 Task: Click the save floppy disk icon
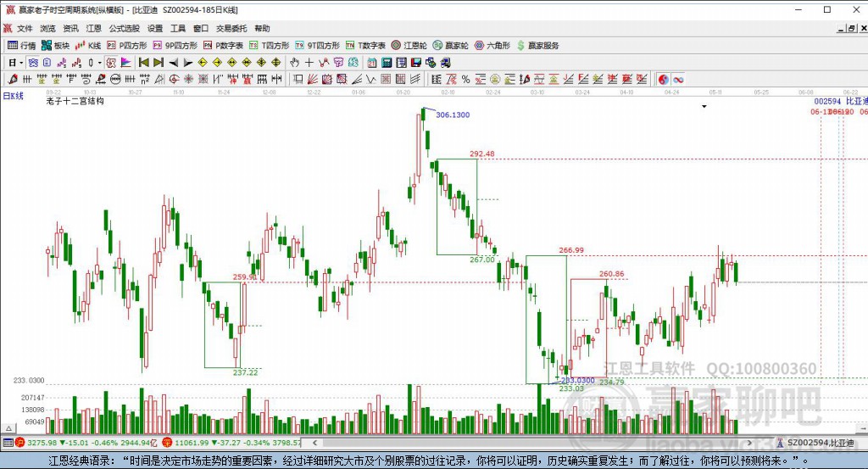(415, 63)
